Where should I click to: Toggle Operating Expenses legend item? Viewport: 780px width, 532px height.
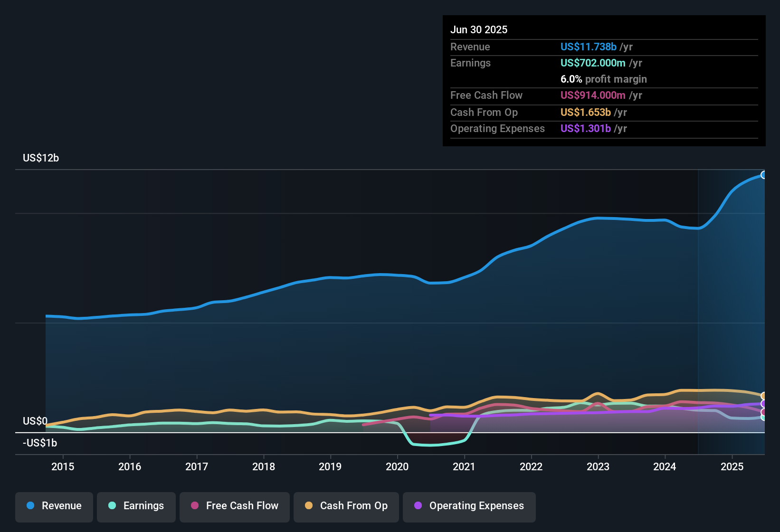[x=469, y=506]
